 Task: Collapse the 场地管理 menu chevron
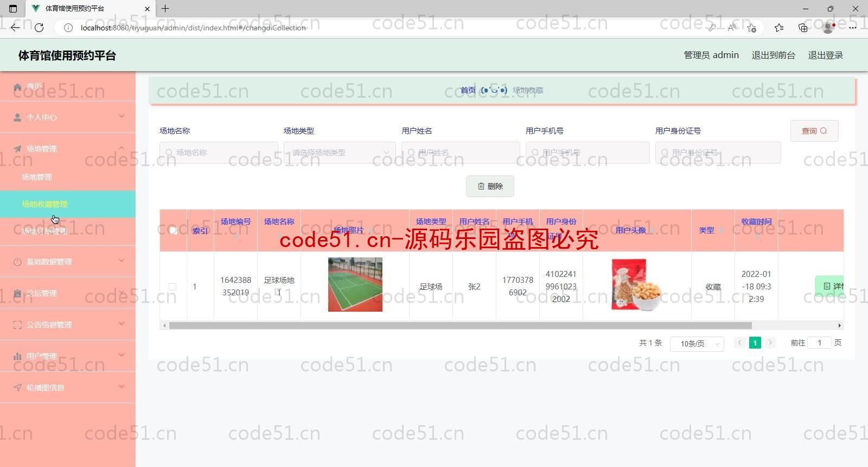coord(122,148)
